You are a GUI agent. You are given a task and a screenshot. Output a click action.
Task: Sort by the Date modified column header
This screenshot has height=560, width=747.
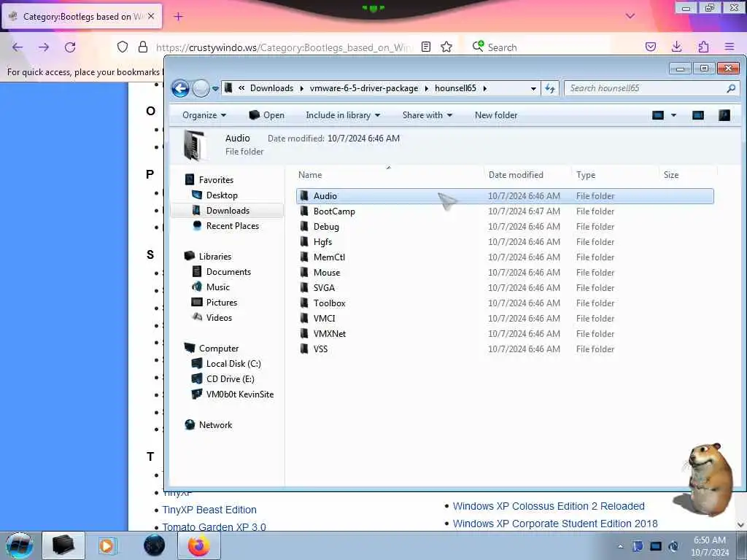516,175
